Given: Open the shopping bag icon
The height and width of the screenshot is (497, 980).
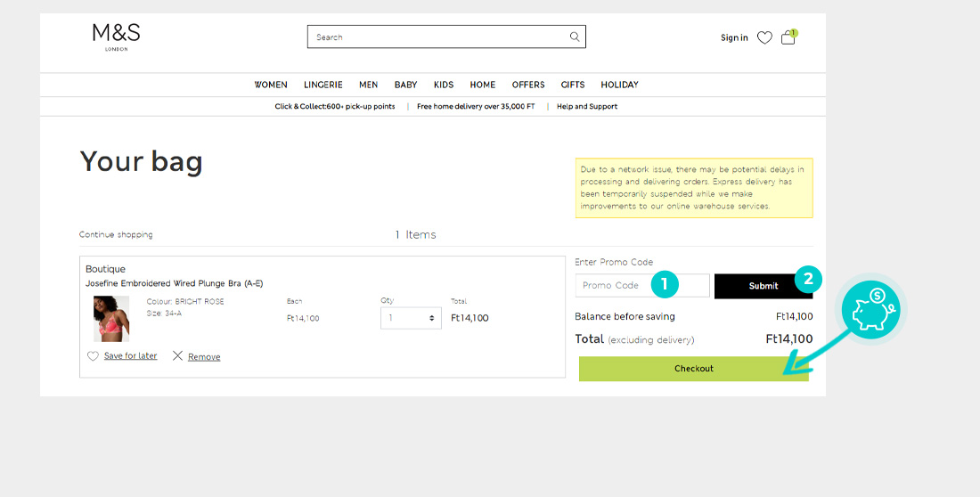Looking at the screenshot, I should pos(788,37).
